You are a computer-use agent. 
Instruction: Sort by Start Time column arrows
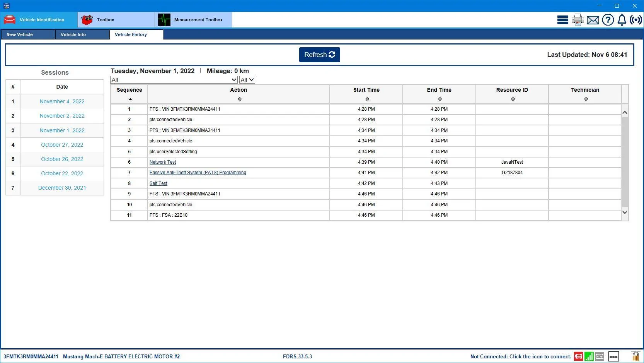[367, 99]
